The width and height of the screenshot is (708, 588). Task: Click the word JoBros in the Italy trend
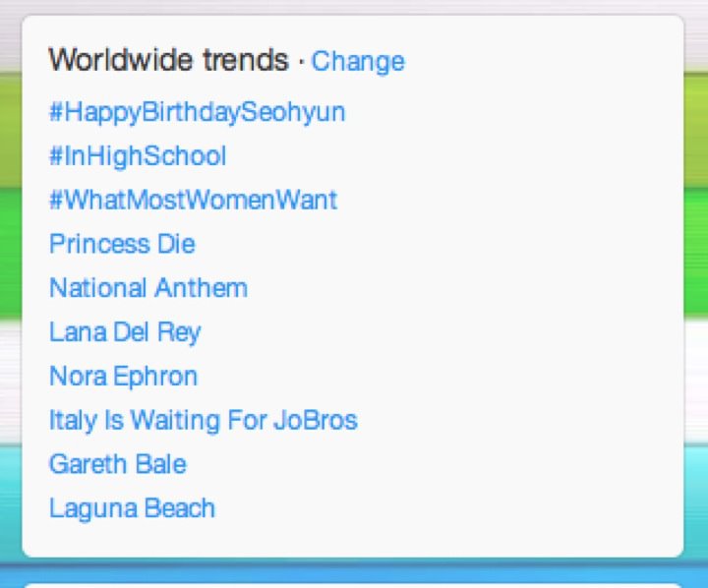point(316,420)
